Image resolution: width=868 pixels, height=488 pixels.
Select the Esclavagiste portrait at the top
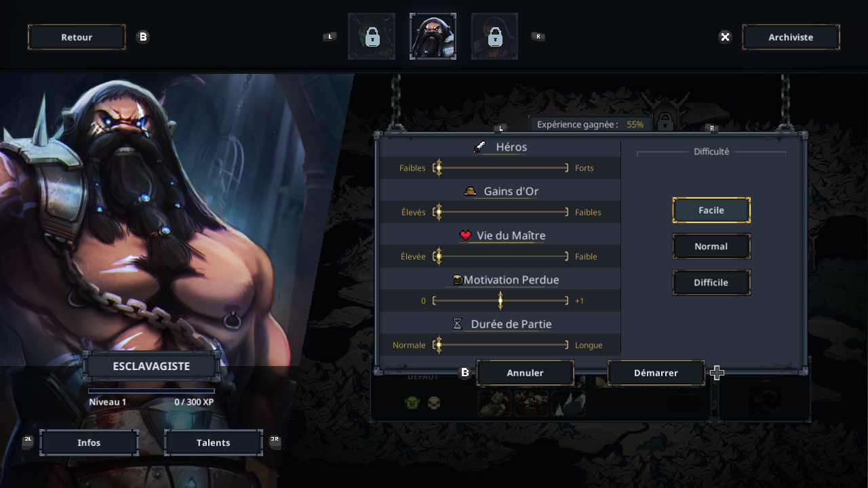pos(433,37)
